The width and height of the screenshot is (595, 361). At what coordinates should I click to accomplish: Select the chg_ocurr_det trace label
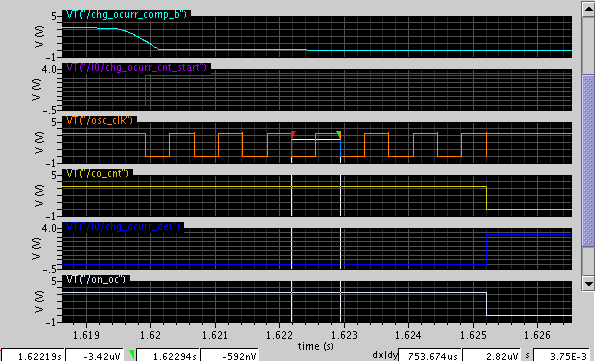[x=123, y=227]
